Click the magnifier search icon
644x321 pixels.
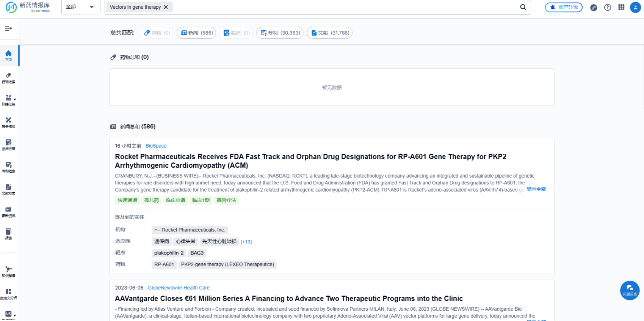tap(523, 7)
